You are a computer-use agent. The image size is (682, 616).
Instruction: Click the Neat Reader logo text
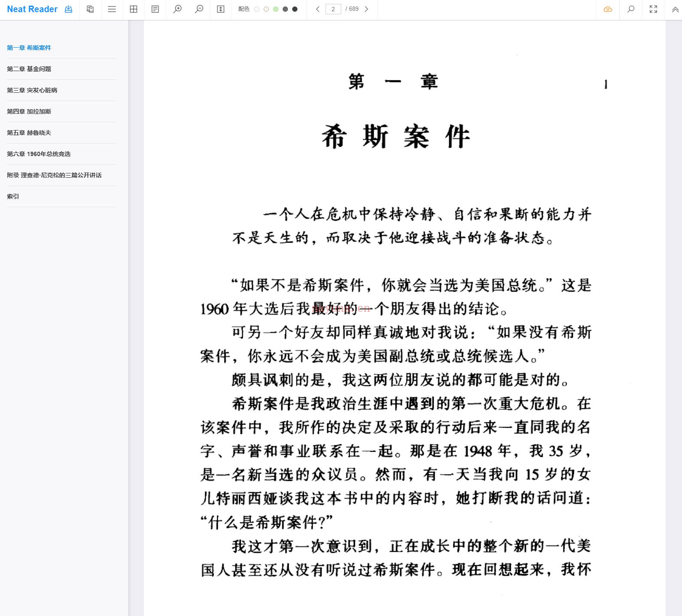pos(32,9)
